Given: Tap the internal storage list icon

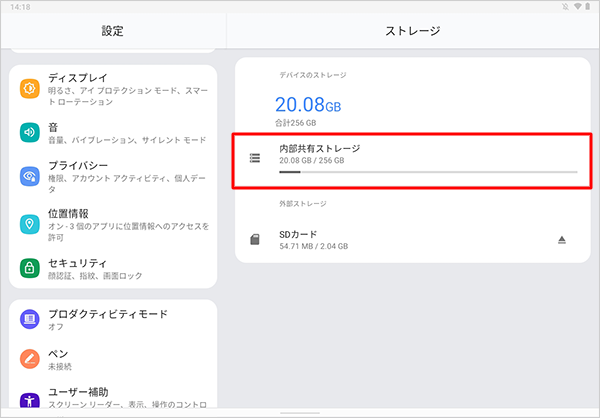Looking at the screenshot, I should (x=255, y=158).
